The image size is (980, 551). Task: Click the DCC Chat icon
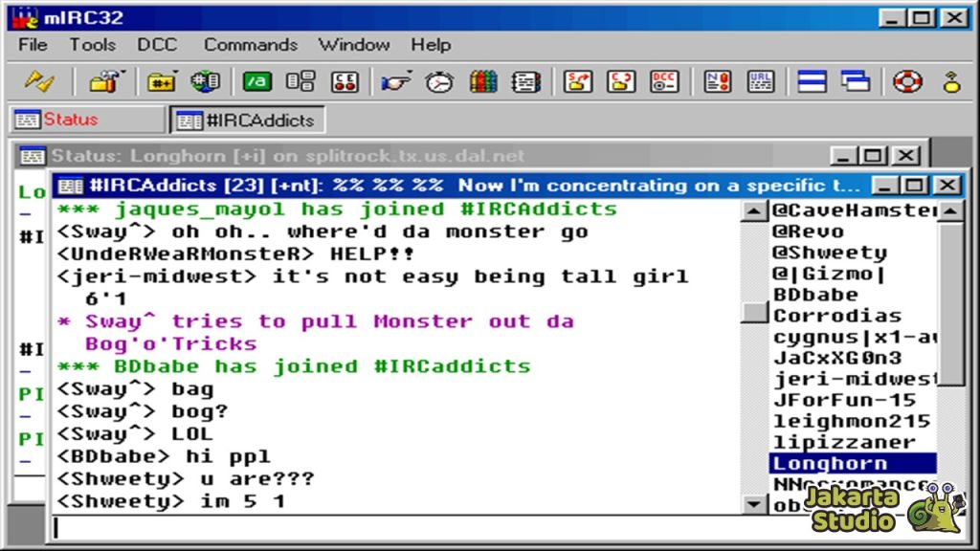(620, 81)
